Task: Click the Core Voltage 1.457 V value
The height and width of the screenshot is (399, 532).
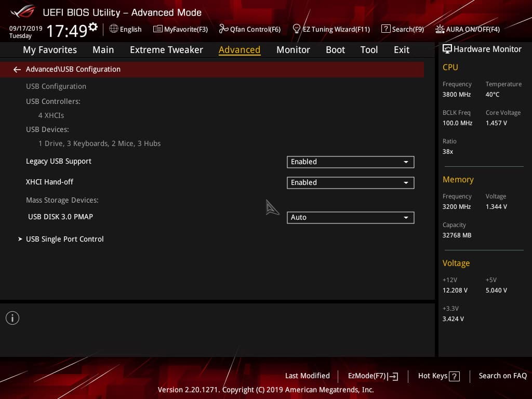Action: (496, 123)
